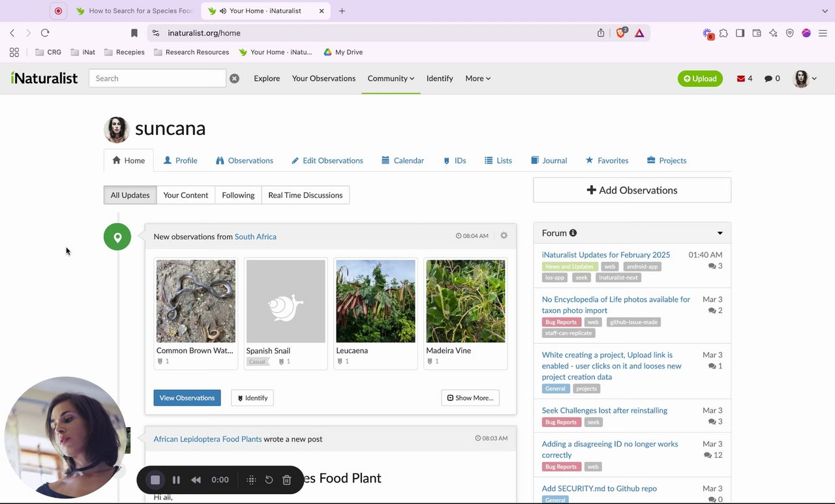Click the dotted grid handle on recorder bar
The height and width of the screenshot is (504, 835).
pyautogui.click(x=251, y=480)
